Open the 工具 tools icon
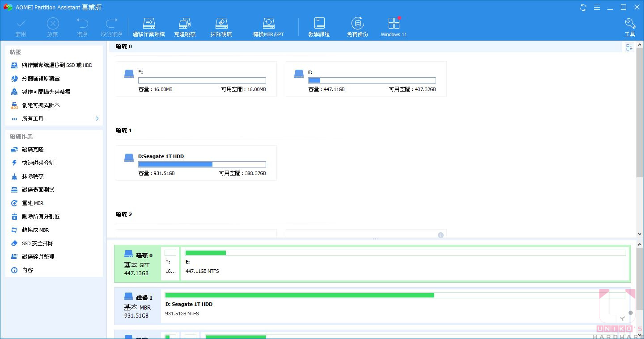The image size is (644, 339). 630,27
